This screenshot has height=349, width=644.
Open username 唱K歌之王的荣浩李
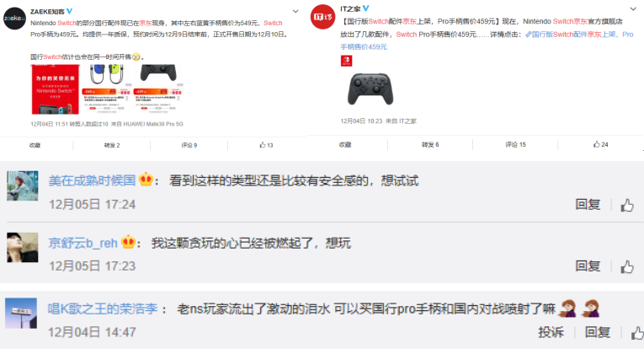click(103, 309)
